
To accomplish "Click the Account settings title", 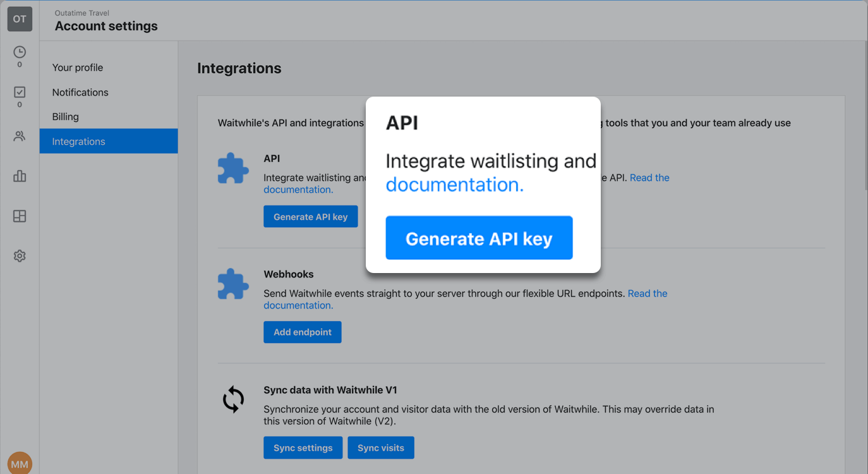I will click(x=106, y=26).
